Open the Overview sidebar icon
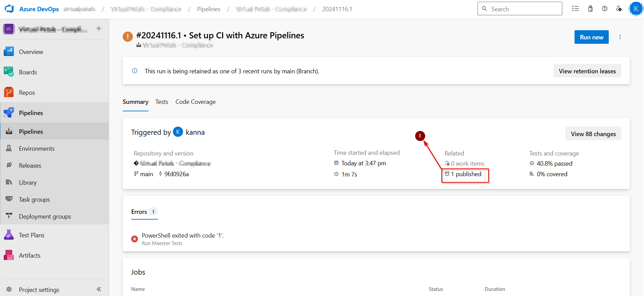Image resolution: width=644 pixels, height=296 pixels. click(x=9, y=52)
